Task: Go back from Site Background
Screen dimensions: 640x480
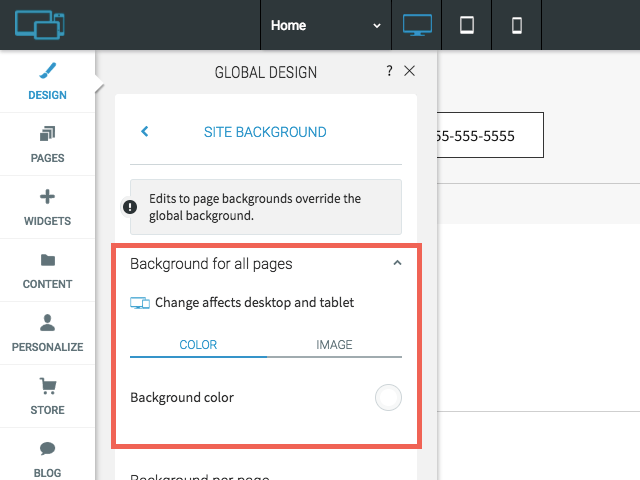Action: click(144, 131)
